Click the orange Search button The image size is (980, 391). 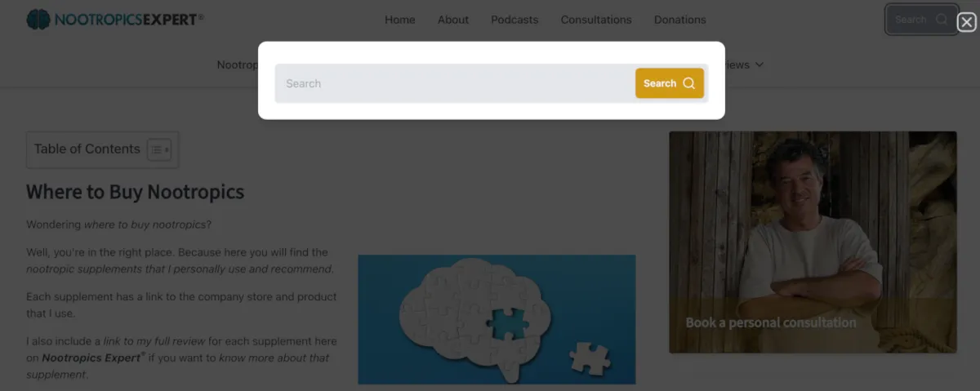(669, 83)
